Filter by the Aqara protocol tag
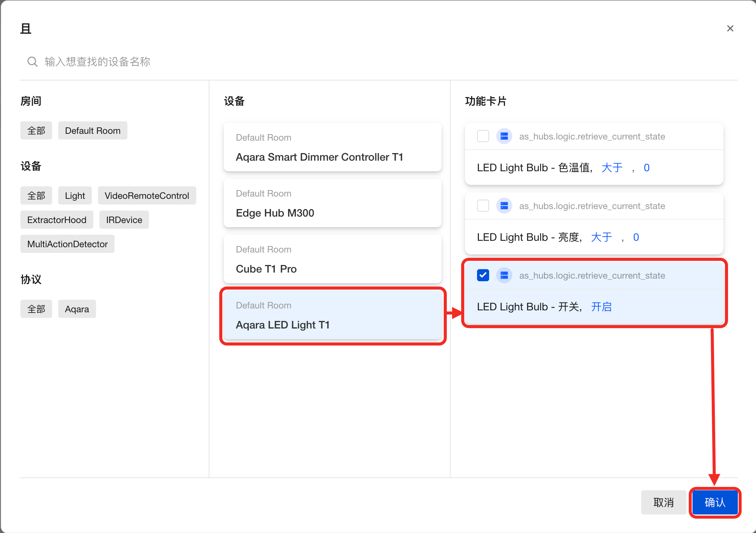This screenshot has height=533, width=756. (x=77, y=309)
